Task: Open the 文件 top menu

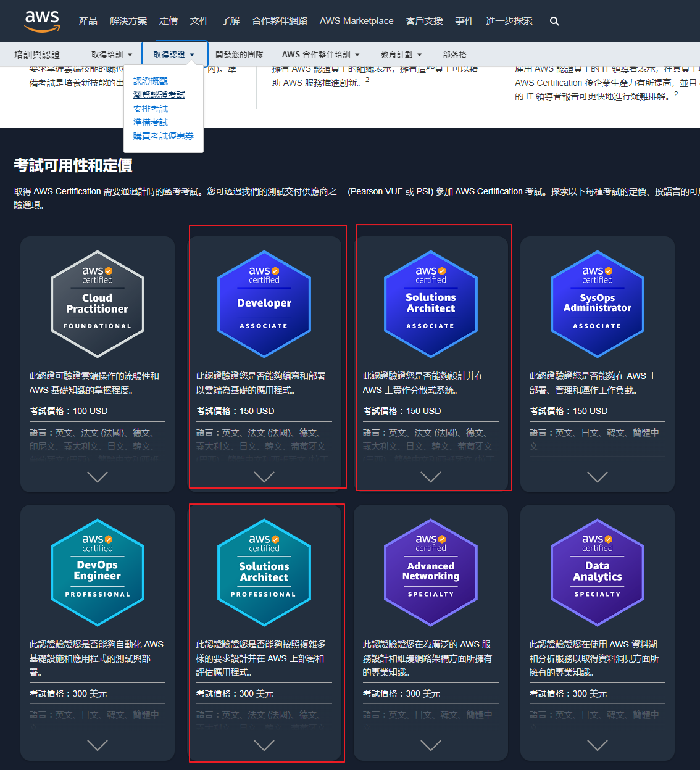Action: point(199,21)
